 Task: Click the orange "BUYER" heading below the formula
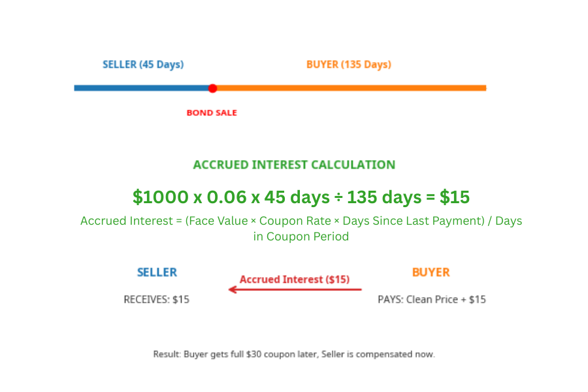coord(431,272)
